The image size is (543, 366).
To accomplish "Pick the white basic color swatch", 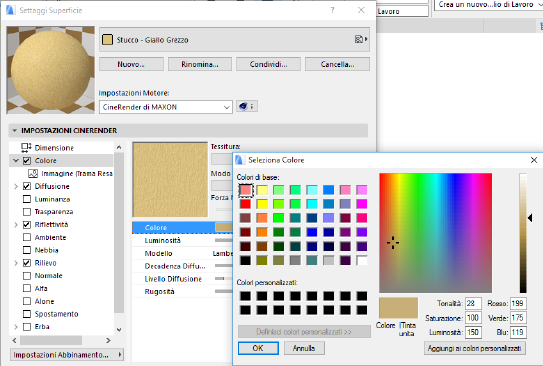I will 362,260.
